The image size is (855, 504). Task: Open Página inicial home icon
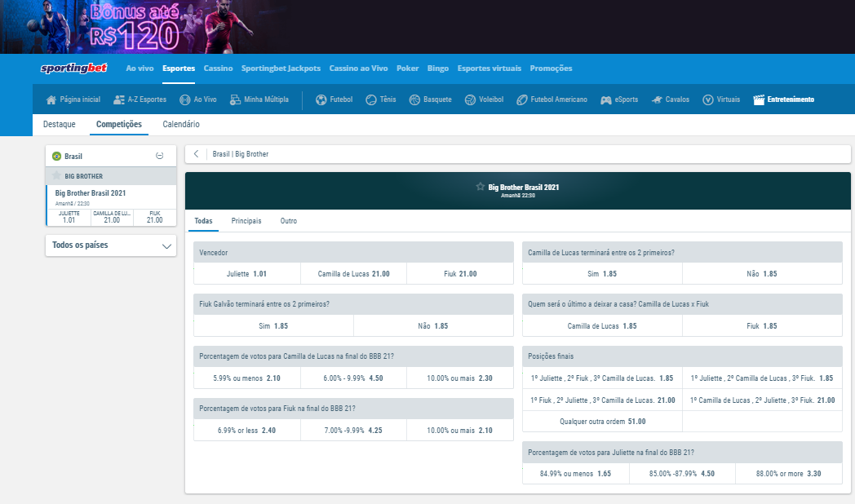pos(51,99)
